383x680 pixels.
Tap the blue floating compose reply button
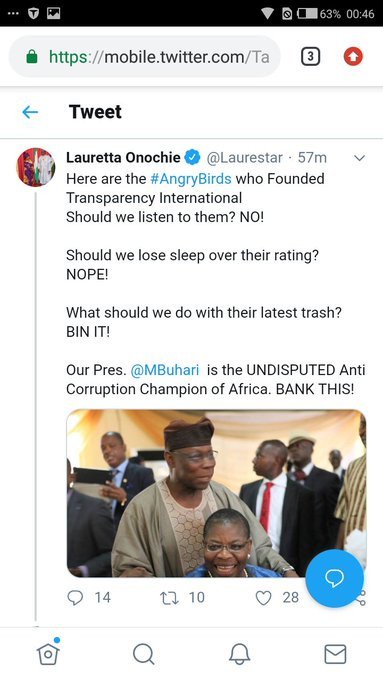coord(334,578)
